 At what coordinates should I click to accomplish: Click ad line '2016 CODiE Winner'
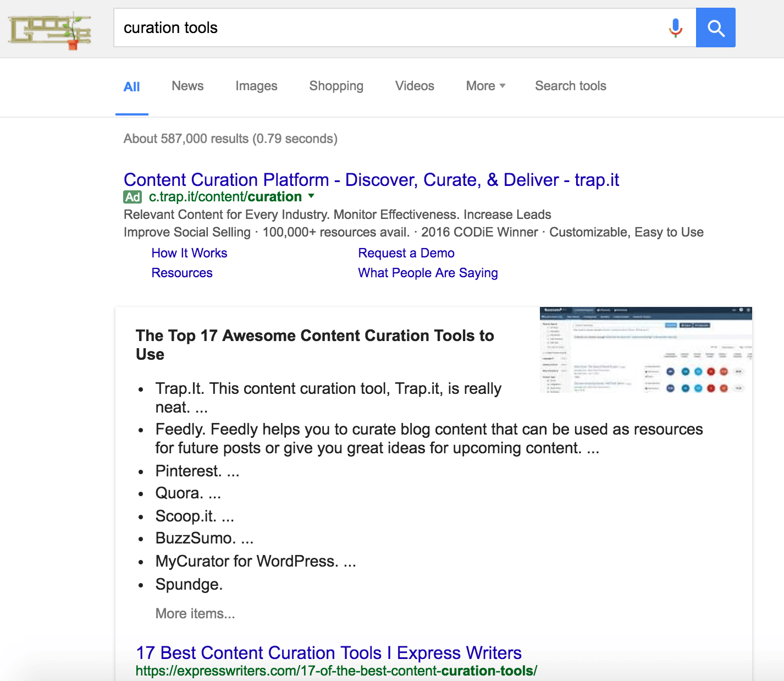coord(479,232)
